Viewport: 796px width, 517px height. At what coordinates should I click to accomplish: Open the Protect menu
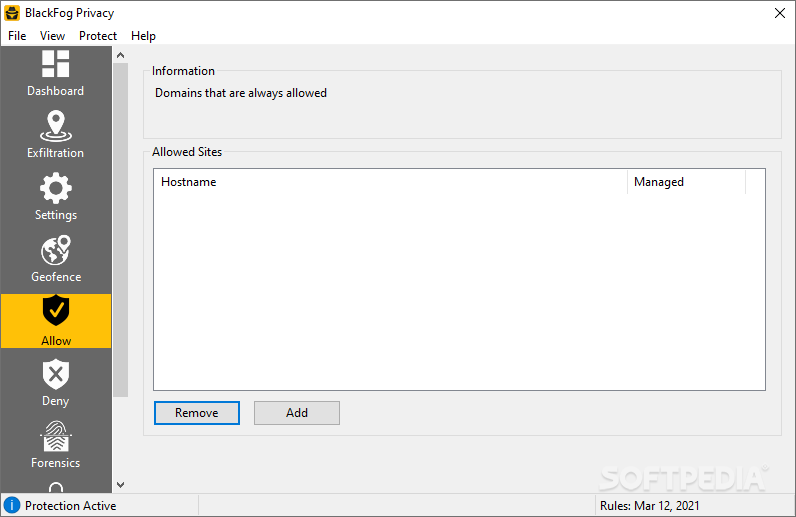(x=98, y=36)
